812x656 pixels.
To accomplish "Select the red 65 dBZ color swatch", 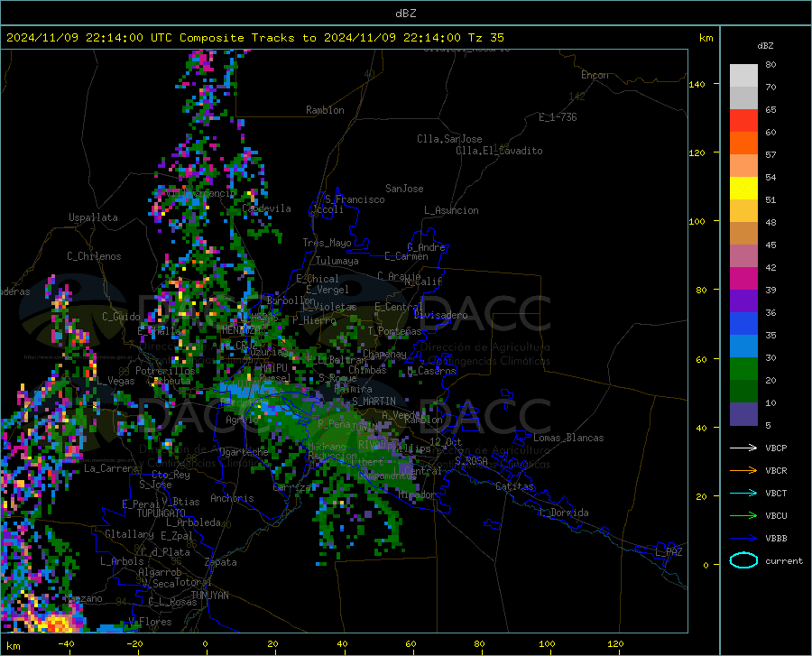I will pos(743,120).
